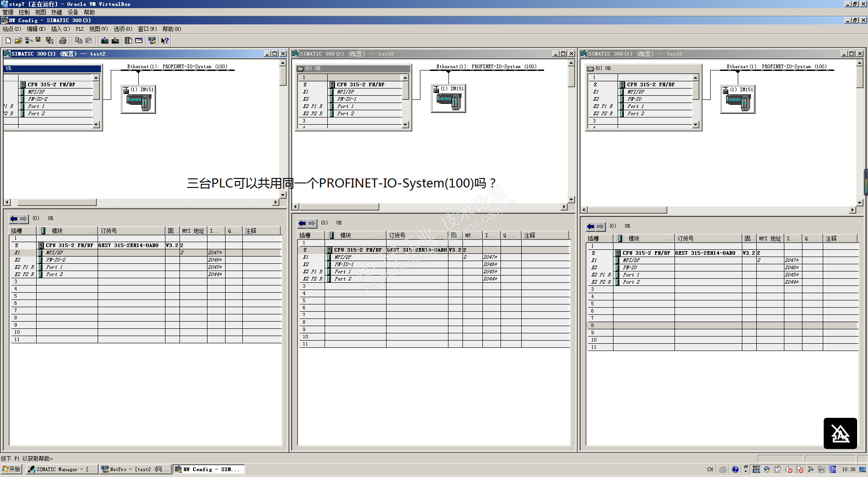
Task: Open the 选项(O) menu
Action: coord(123,29)
